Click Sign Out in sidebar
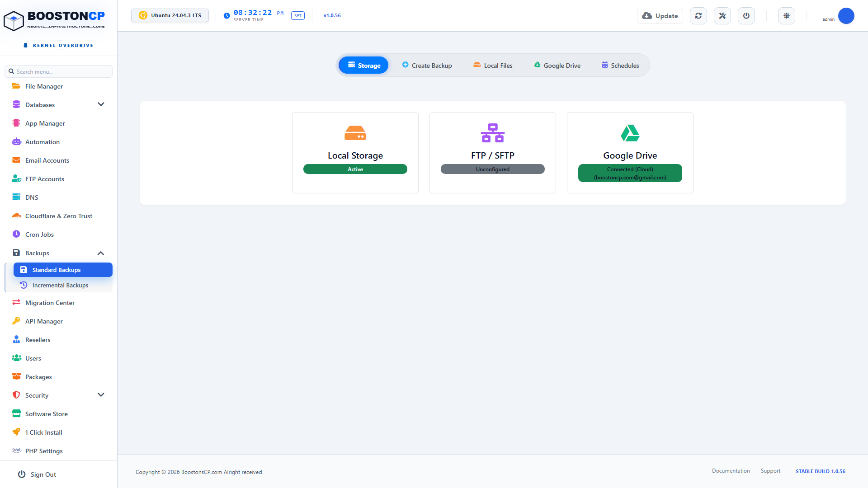Image resolution: width=868 pixels, height=488 pixels. pyautogui.click(x=37, y=474)
